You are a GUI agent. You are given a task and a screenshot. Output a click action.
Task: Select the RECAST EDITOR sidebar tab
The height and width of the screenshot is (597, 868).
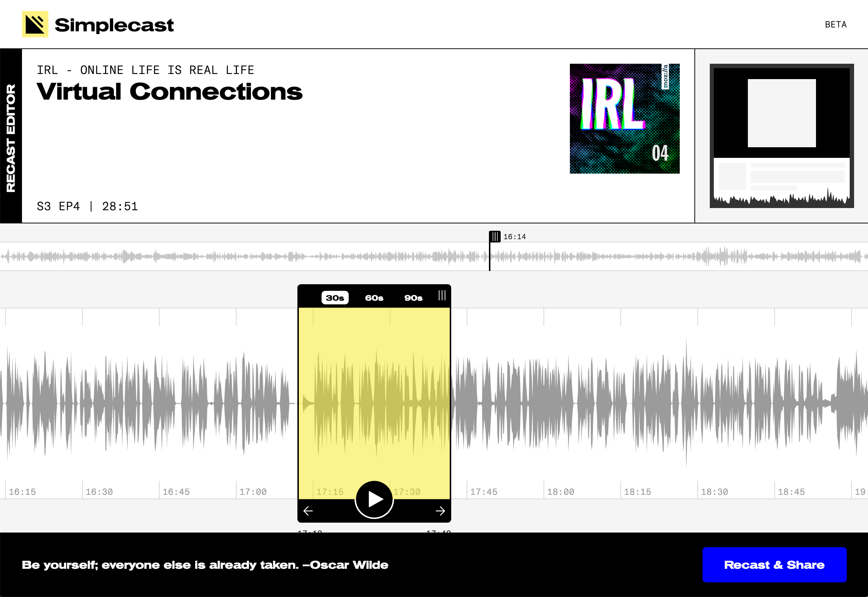11,136
